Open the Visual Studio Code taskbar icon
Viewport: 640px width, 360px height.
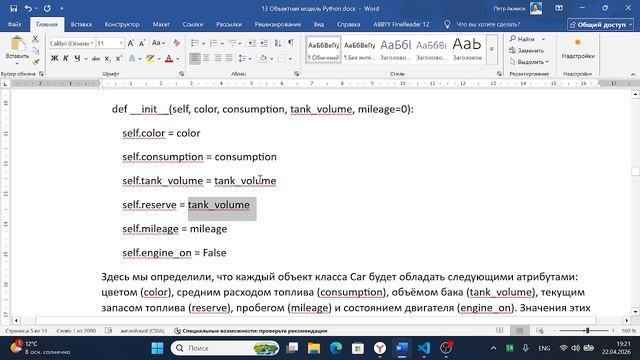[424, 348]
